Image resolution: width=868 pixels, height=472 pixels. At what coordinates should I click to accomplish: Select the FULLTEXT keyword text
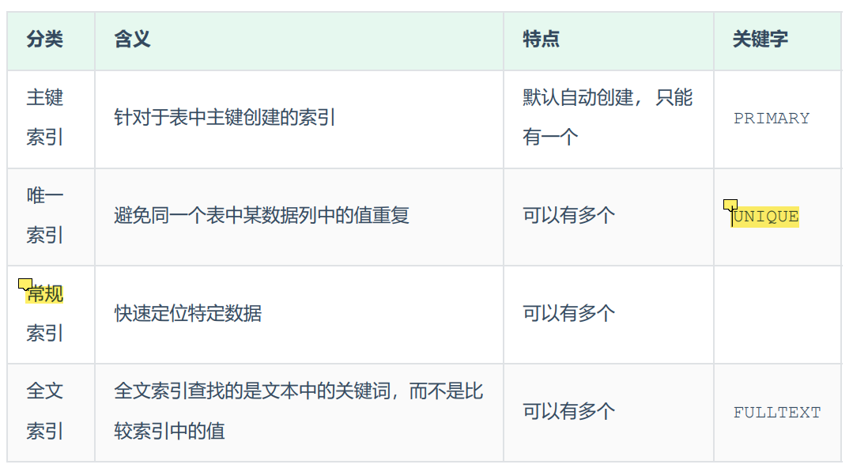point(776,413)
